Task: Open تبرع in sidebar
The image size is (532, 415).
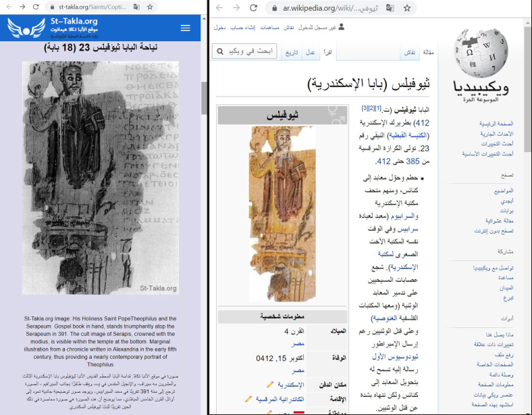Action: pos(508,298)
